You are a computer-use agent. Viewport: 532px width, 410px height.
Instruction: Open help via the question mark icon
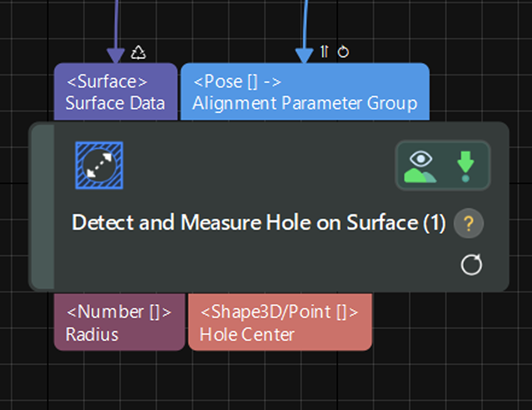point(469,224)
